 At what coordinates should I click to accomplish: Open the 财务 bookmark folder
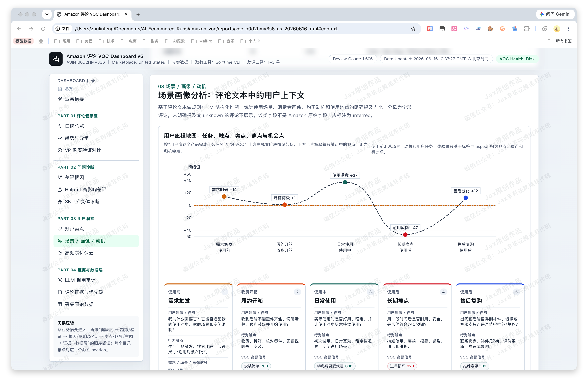click(151, 41)
